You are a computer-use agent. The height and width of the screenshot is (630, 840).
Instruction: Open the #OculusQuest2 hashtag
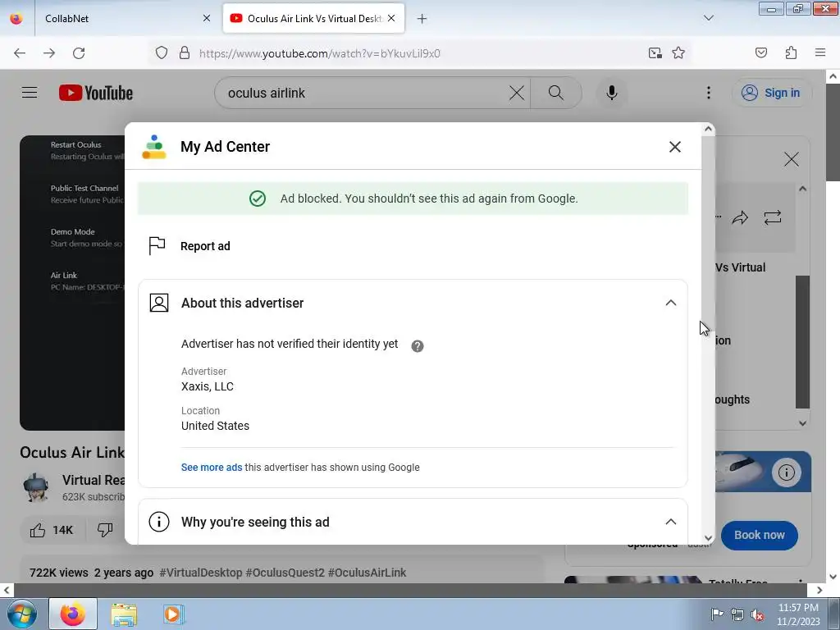pyautogui.click(x=285, y=573)
